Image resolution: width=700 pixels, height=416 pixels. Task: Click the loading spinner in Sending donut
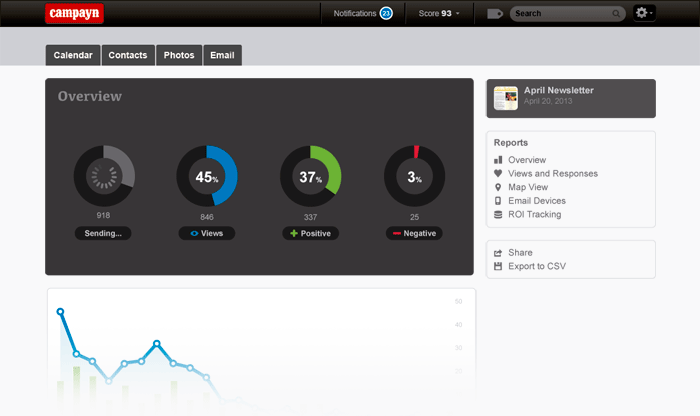pyautogui.click(x=104, y=176)
